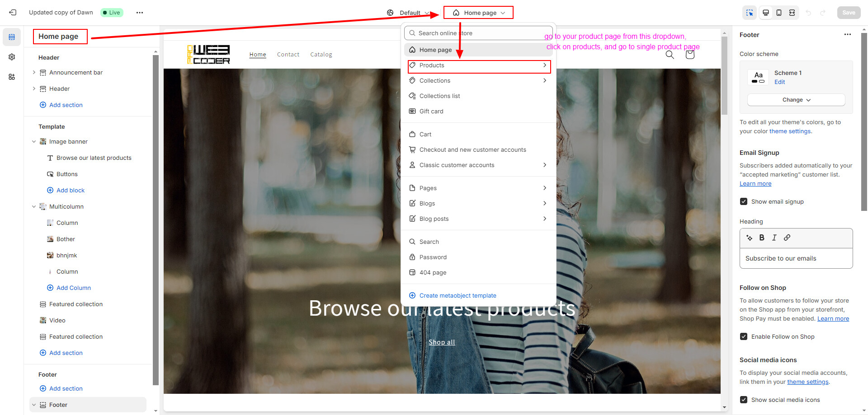
Task: Open the more actions ellipsis beside Live
Action: click(x=140, y=13)
